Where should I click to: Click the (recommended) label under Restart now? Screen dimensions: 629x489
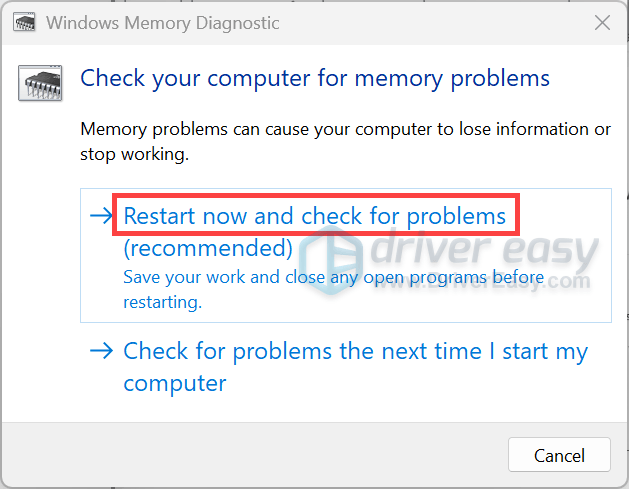[x=208, y=248]
